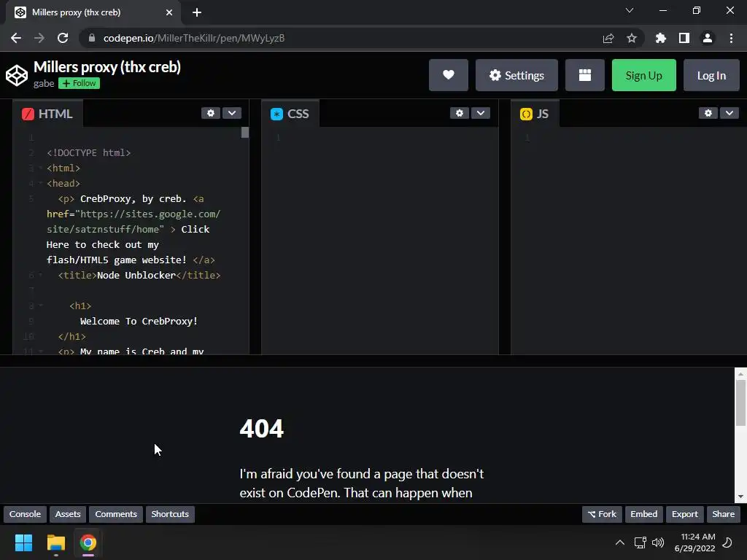This screenshot has height=560, width=747.
Task: Click the blue CSS asterisk icon
Action: [x=276, y=114]
